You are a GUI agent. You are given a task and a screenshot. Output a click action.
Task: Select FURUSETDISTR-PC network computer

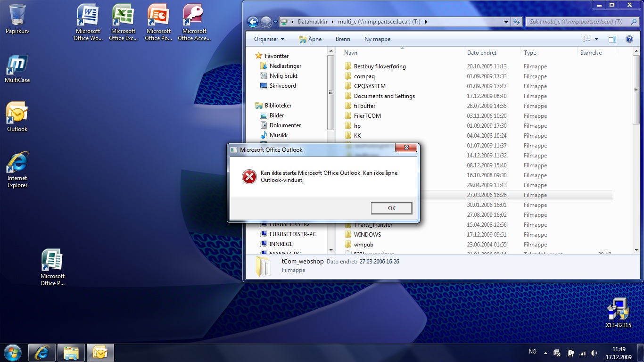288,234
